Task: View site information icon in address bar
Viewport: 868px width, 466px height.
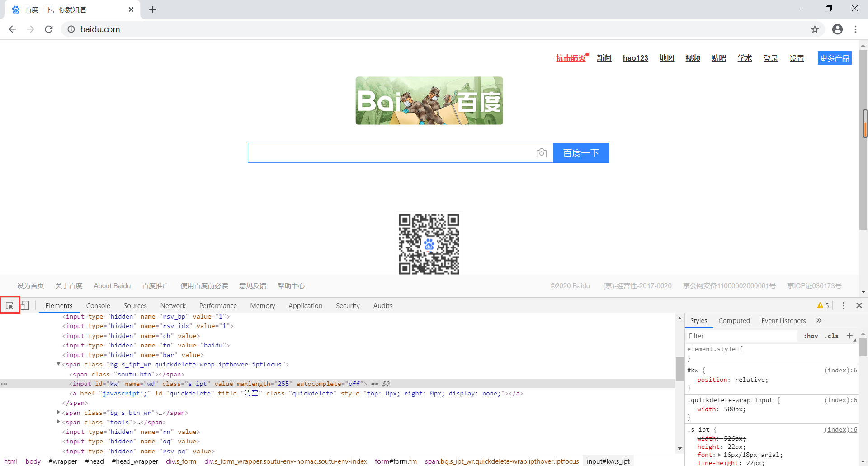Action: tap(71, 29)
